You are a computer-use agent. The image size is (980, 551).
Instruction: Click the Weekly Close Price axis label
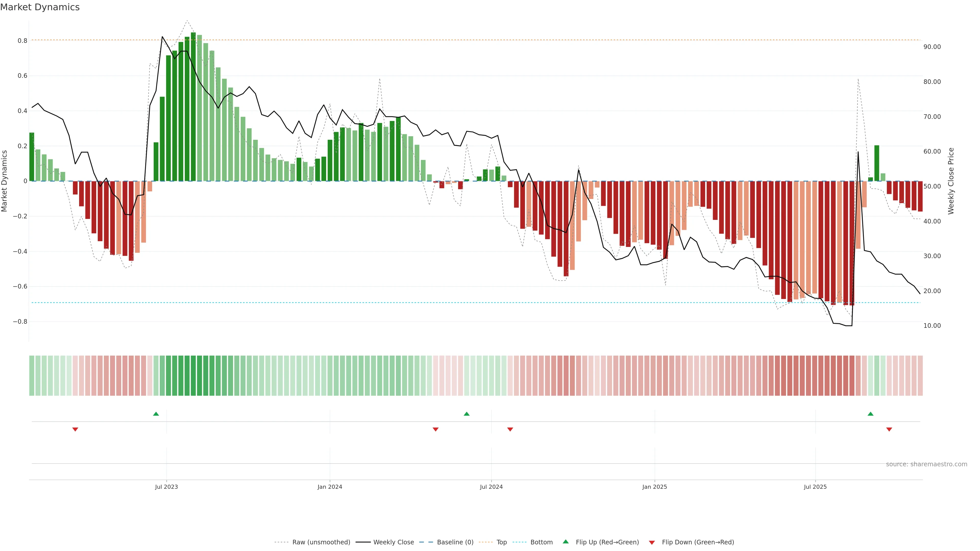(x=951, y=181)
